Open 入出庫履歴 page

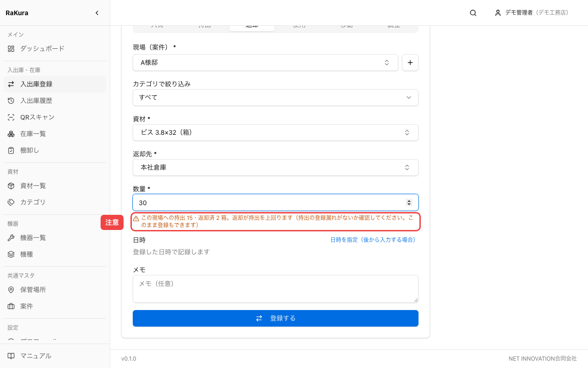55,101
